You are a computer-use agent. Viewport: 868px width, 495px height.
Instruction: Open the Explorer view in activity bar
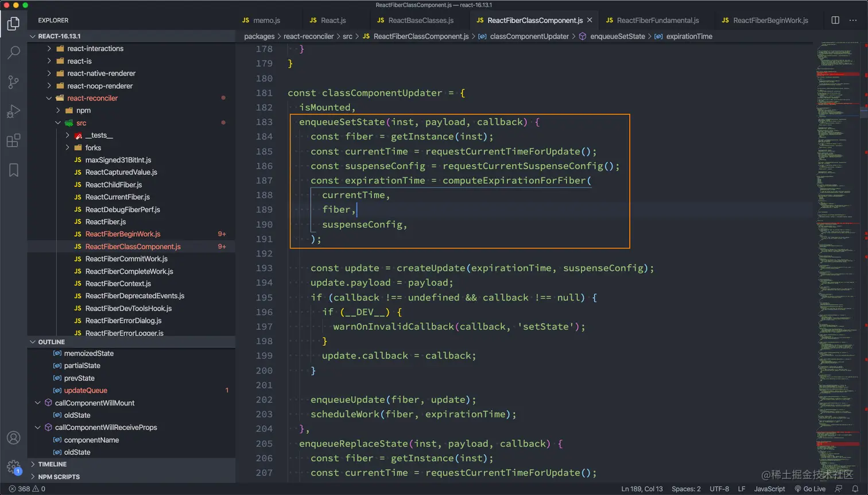tap(13, 24)
